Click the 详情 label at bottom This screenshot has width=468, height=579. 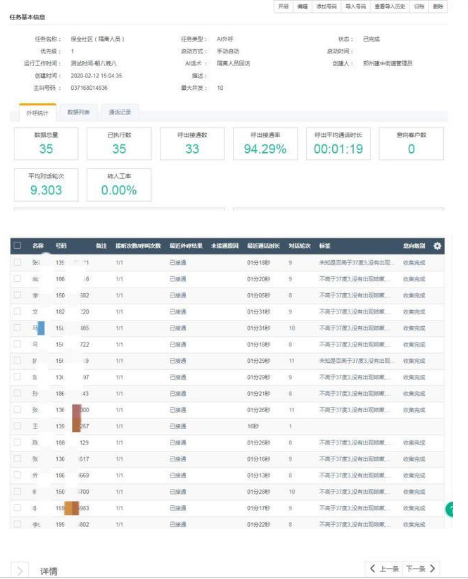coord(49,571)
